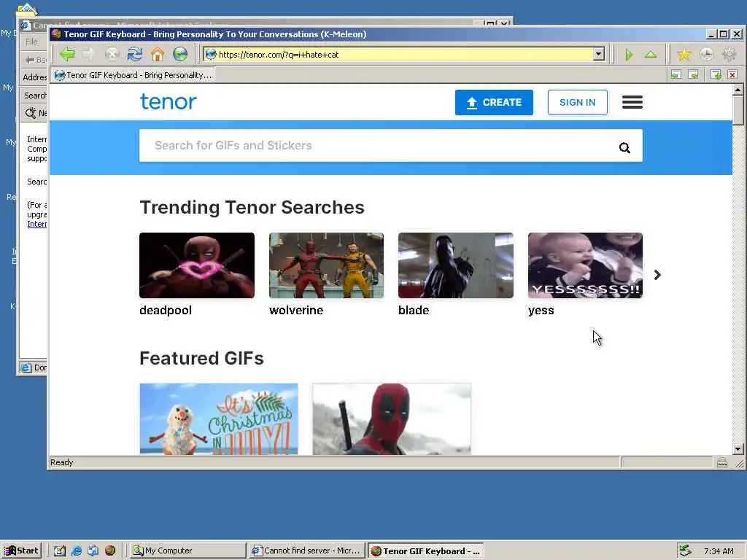Open the Christmas in July featured GIF
The image size is (747, 560).
[219, 419]
